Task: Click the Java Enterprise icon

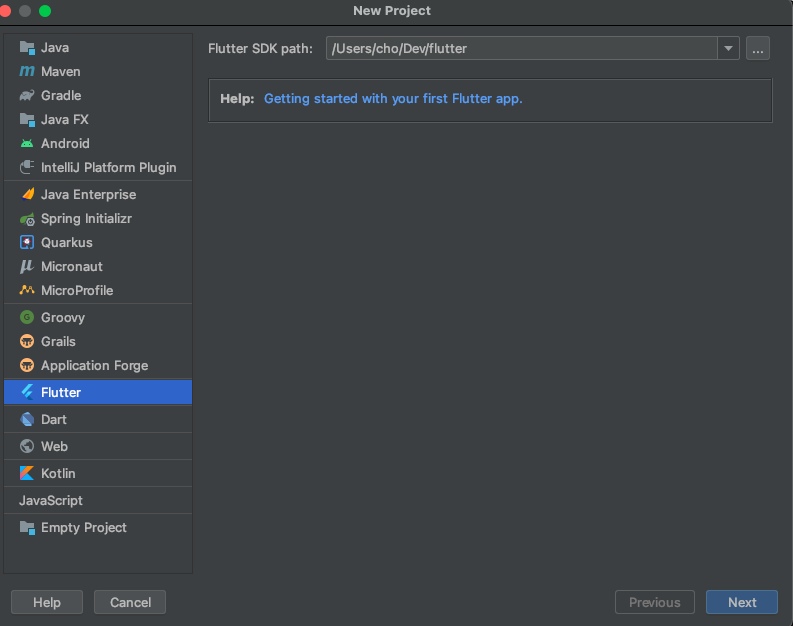Action: coord(28,194)
